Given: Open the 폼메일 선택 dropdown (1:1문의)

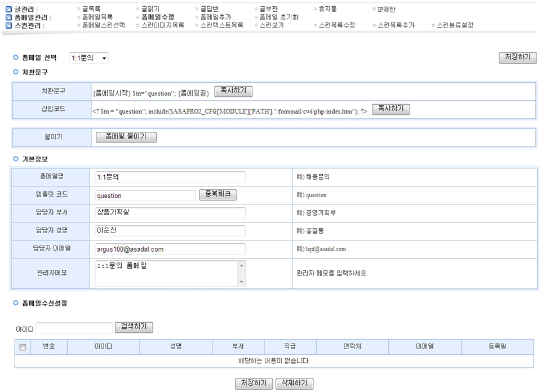Looking at the screenshot, I should pos(88,58).
